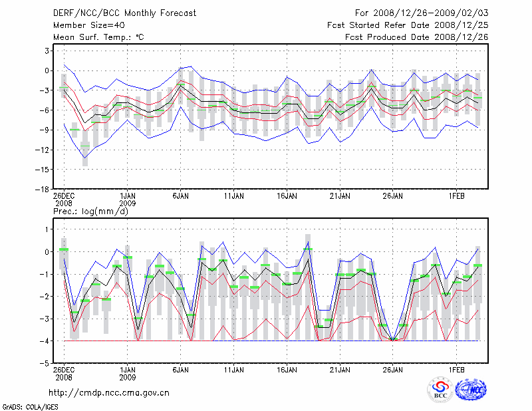Select the DERF/NCC/BCC Monthly Forecast title

point(118,14)
